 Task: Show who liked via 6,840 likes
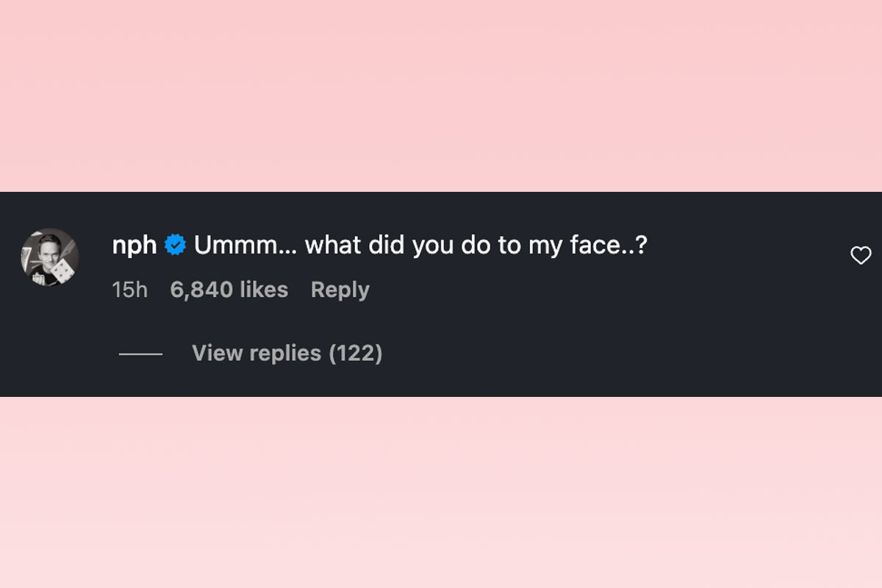click(x=229, y=290)
